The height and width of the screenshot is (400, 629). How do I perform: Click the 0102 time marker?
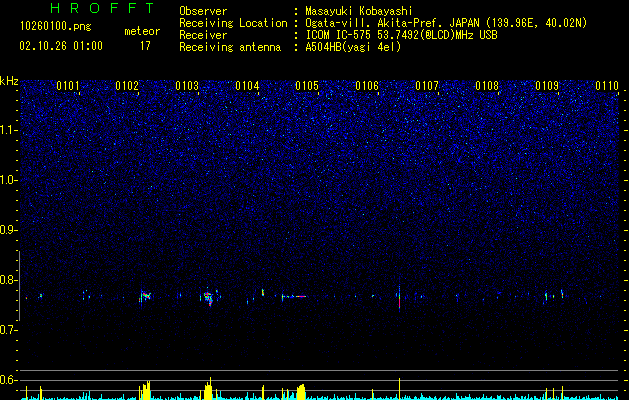(x=127, y=86)
